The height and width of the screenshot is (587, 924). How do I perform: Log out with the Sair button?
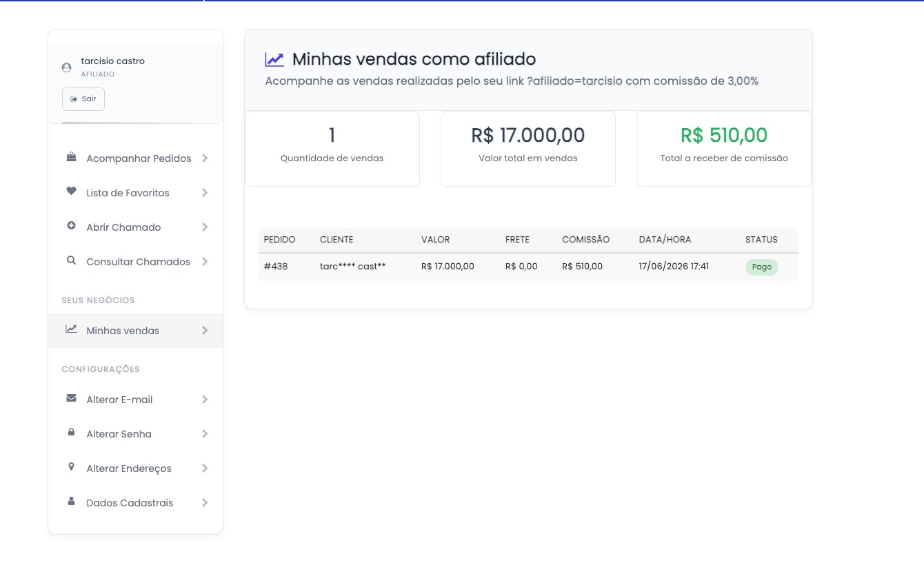83,99
